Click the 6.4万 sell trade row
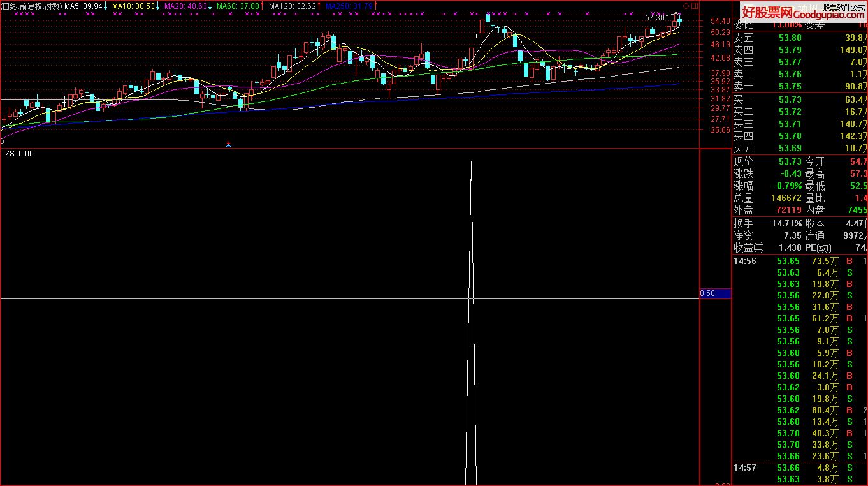The image size is (868, 486). [x=800, y=272]
